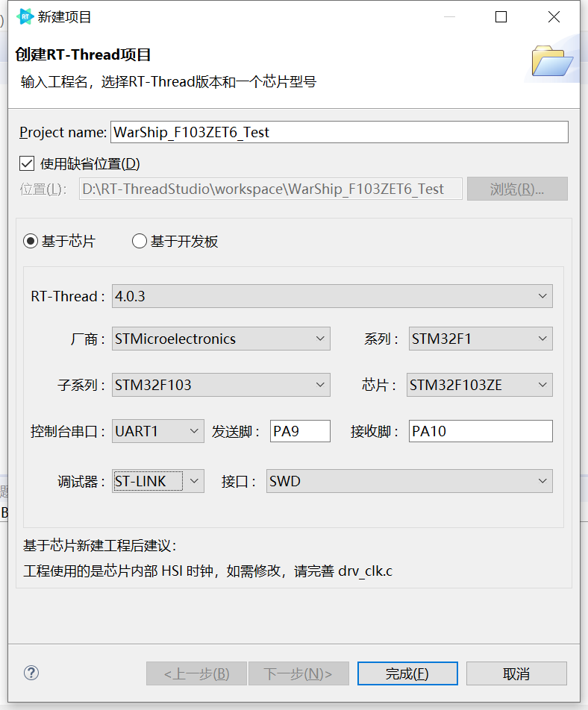
Task: Click the folder icon in dialog header
Action: pos(551,61)
